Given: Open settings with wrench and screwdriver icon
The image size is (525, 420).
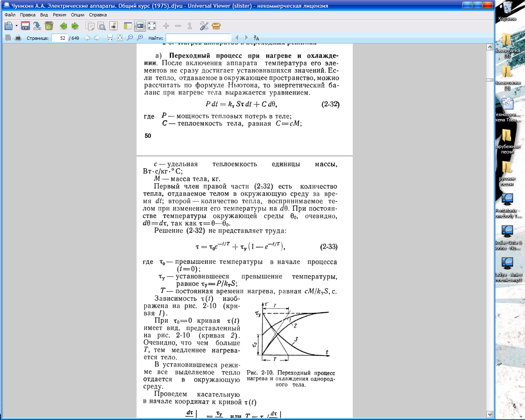Looking at the screenshot, I should pyautogui.click(x=204, y=26).
